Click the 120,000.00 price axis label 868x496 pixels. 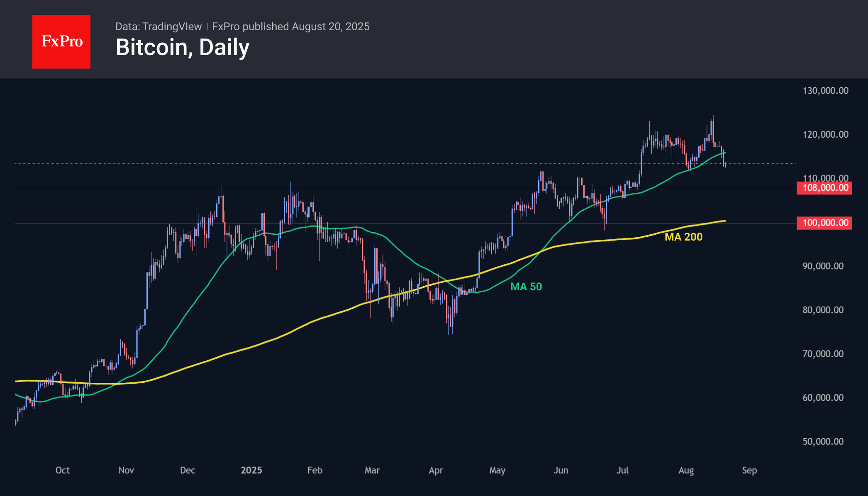point(825,134)
